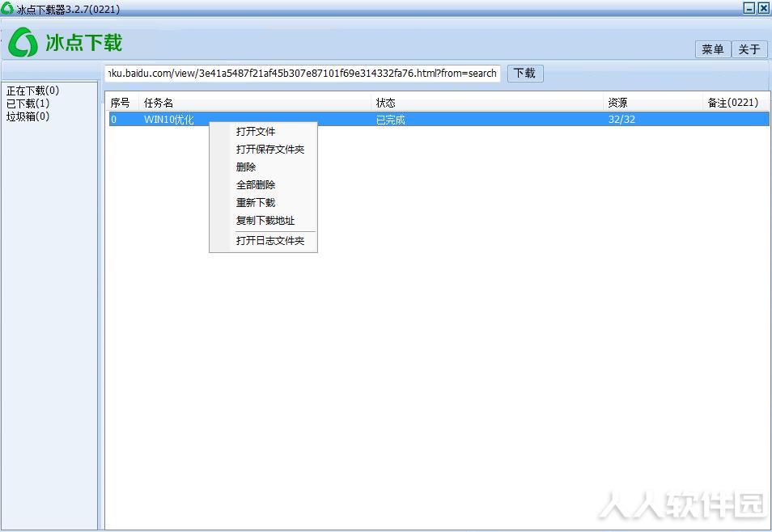Open the 关于 button
The image size is (772, 532).
tap(749, 49)
